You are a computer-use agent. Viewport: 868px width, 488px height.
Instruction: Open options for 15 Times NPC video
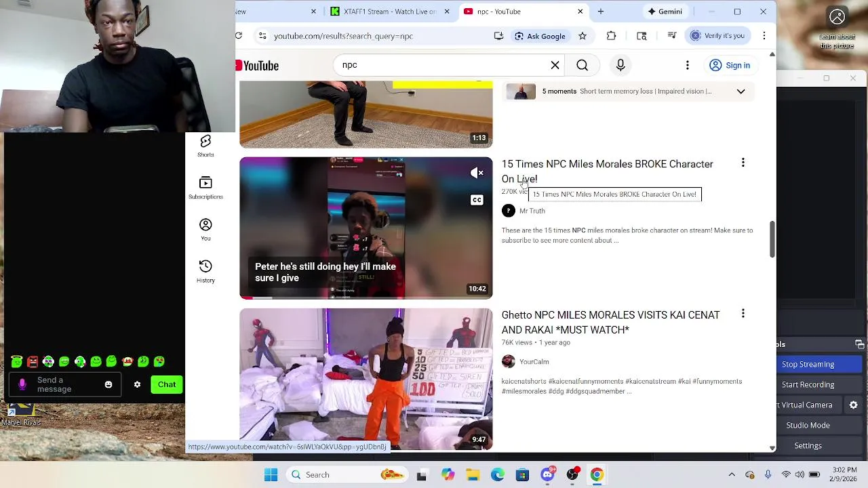pyautogui.click(x=743, y=163)
